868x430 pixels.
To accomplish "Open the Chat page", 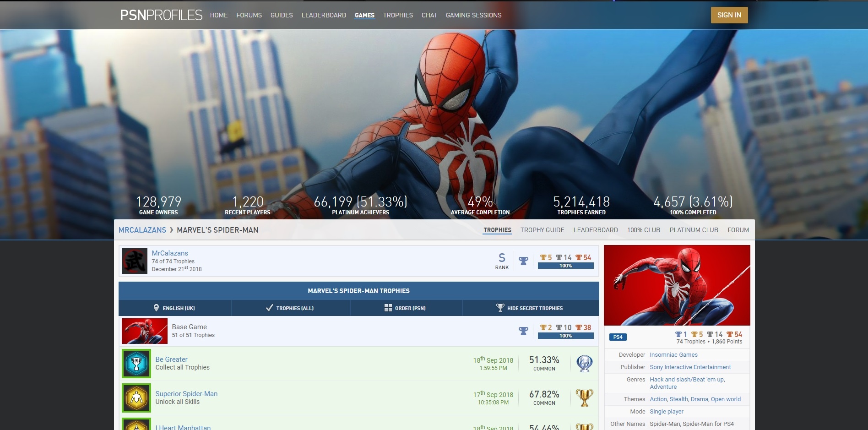I will point(429,15).
